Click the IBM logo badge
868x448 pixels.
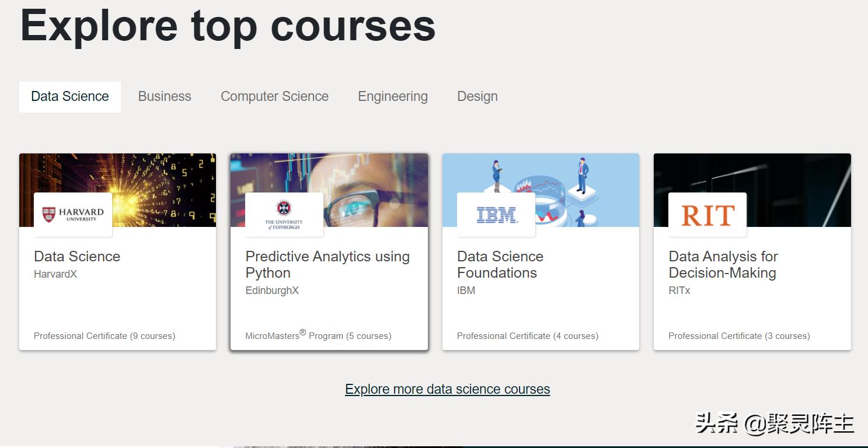[x=496, y=215]
